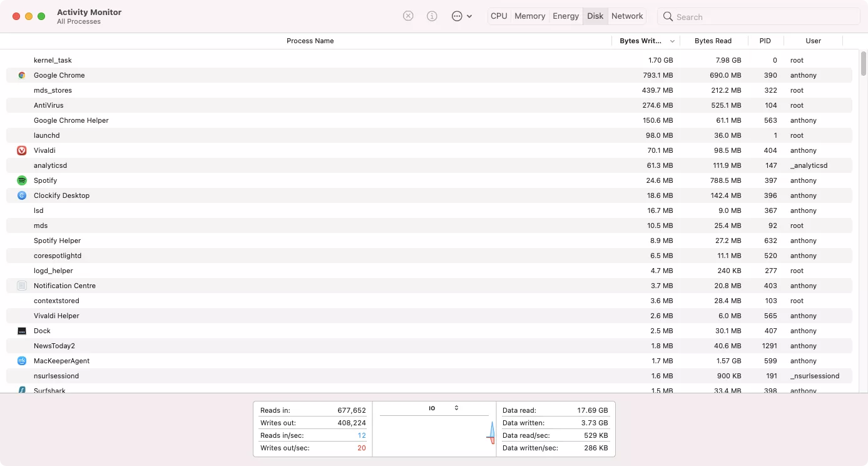Show the Network tab
The height and width of the screenshot is (466, 868).
coord(627,16)
